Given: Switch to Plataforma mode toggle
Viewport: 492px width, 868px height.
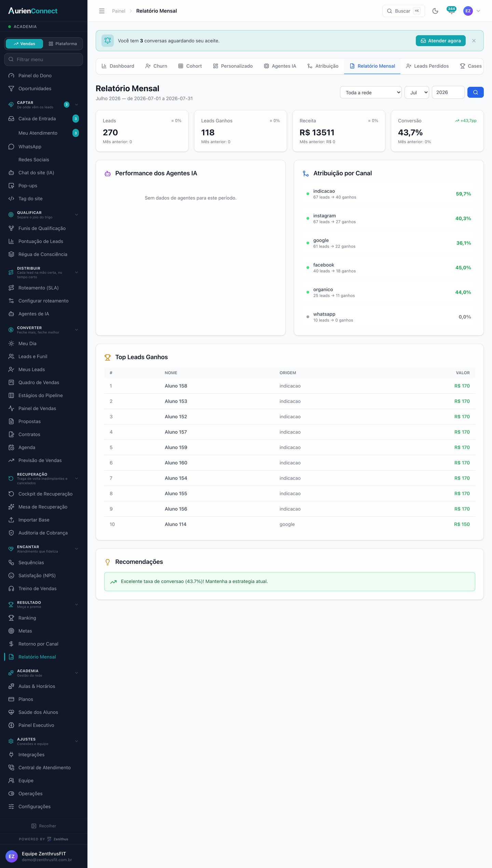Looking at the screenshot, I should 63,44.
